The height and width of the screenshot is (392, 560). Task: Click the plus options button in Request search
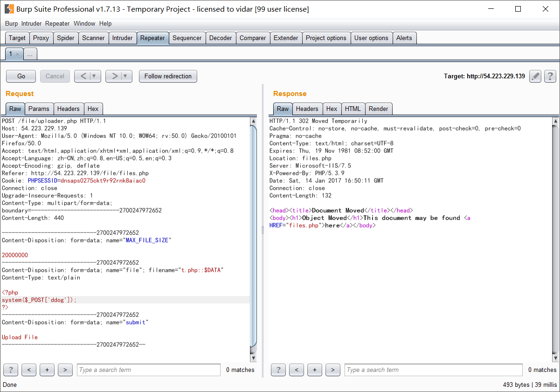[x=47, y=370]
